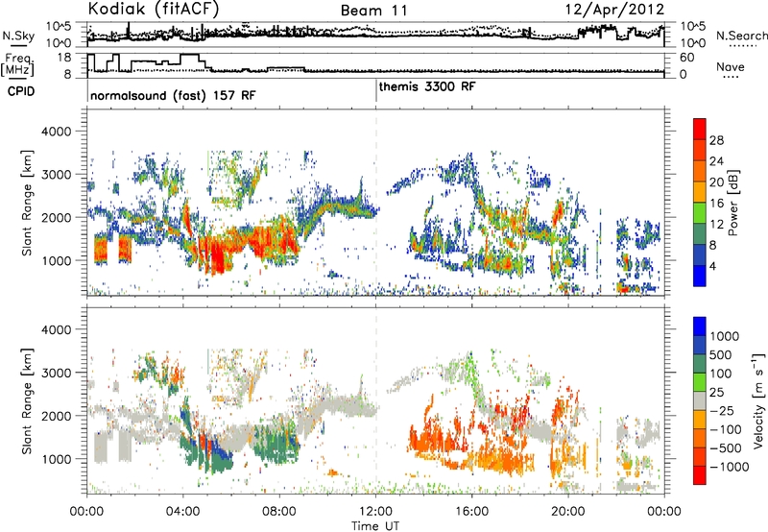Click the 12/Apr/2012 date label

(x=615, y=10)
